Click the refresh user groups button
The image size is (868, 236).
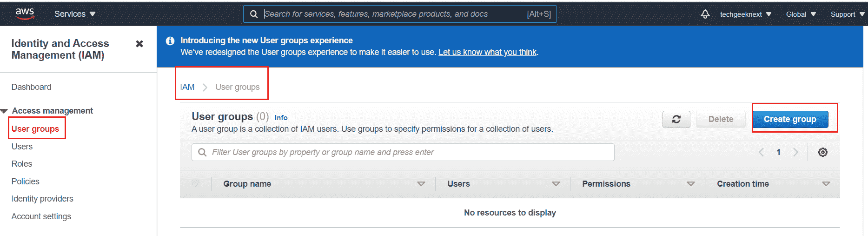(676, 119)
